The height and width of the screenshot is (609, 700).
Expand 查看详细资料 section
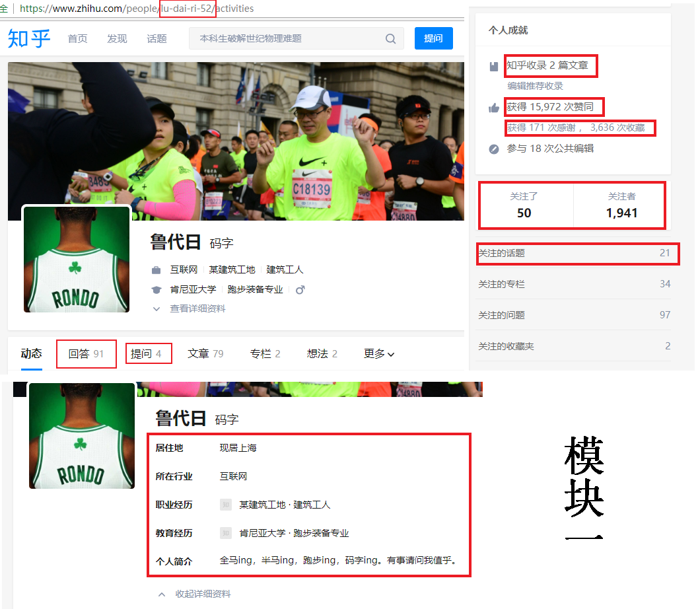197,308
